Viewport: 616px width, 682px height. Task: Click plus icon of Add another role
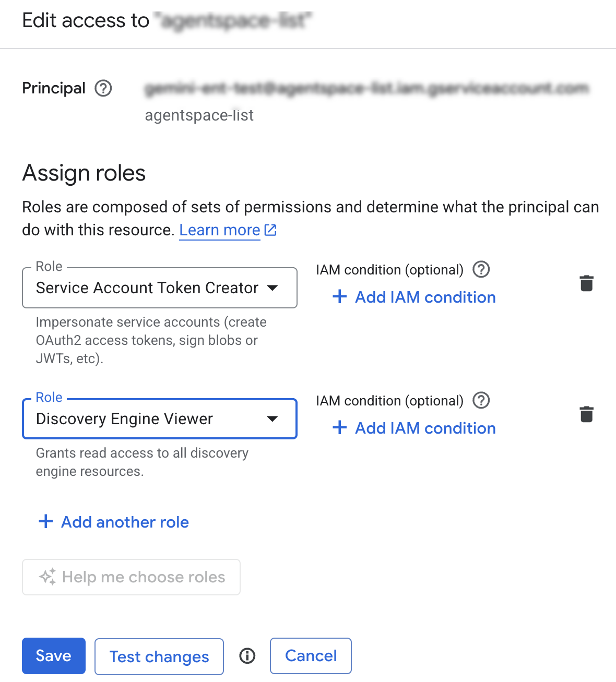click(46, 521)
